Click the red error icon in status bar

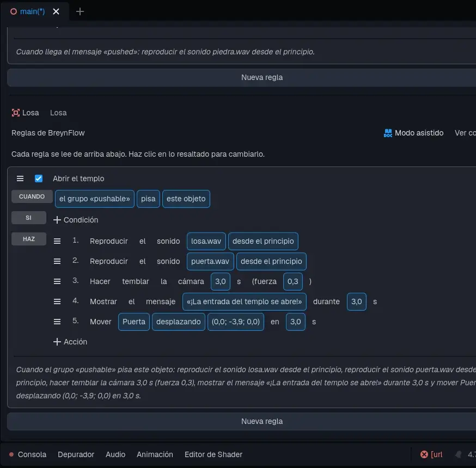(x=424, y=454)
